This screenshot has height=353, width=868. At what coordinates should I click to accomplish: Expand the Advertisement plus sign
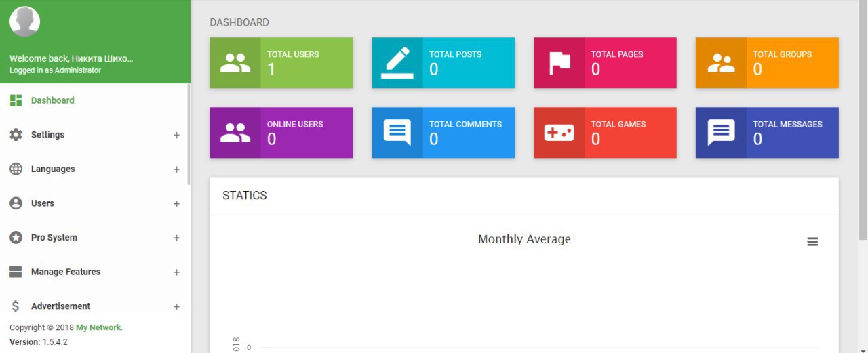click(x=176, y=306)
